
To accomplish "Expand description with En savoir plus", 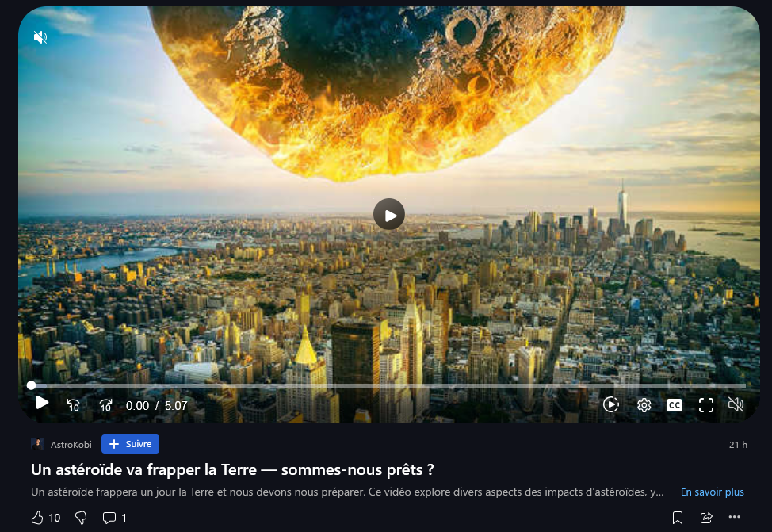I will [x=712, y=492].
